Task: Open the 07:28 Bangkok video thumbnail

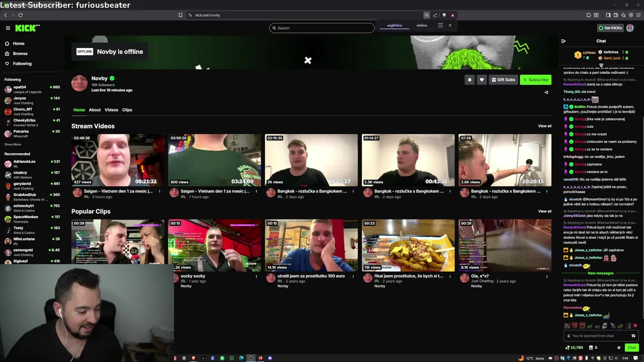Action: (505, 160)
